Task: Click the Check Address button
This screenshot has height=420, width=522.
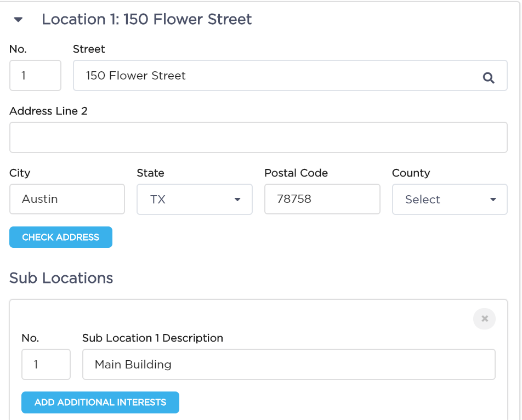Action: pyautogui.click(x=61, y=237)
